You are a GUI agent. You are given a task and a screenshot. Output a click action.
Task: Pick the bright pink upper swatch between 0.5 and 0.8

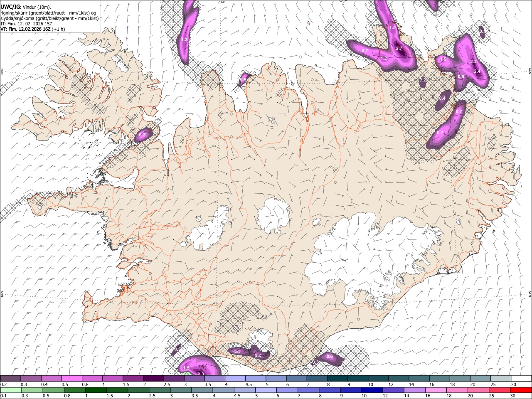(x=71, y=379)
